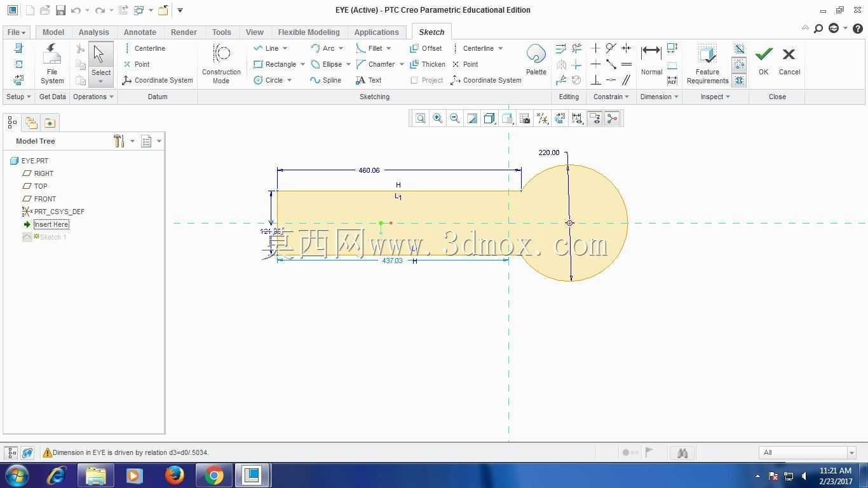Open Chrome from the Windows taskbar
868x488 pixels.
tap(214, 475)
